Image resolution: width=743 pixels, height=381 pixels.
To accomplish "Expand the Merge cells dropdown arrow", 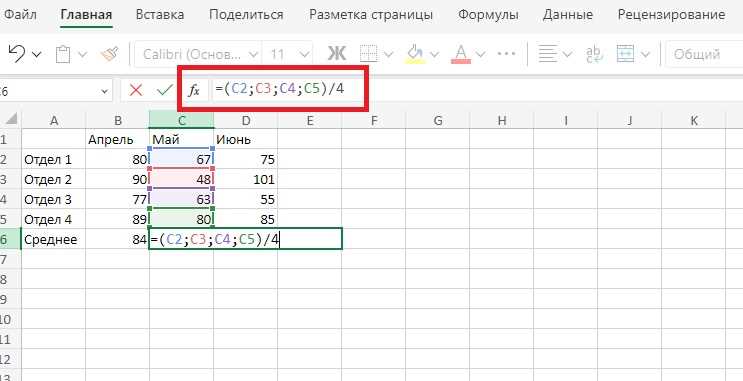I will pyautogui.click(x=645, y=54).
